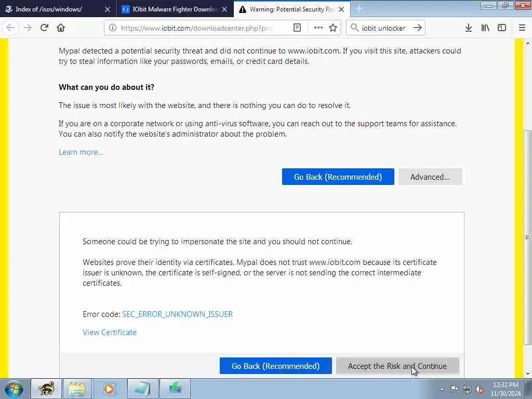Click the scrollbar up arrow
Screen dimensions: 532x399
[x=527, y=43]
